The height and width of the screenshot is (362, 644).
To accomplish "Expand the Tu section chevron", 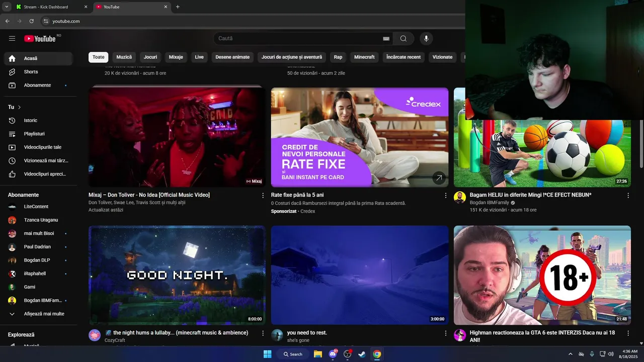I will (20, 107).
